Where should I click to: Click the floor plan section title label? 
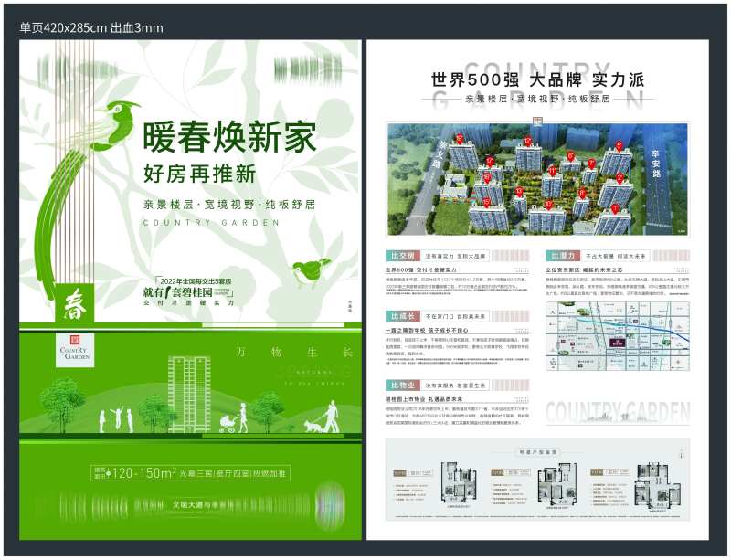(537, 452)
